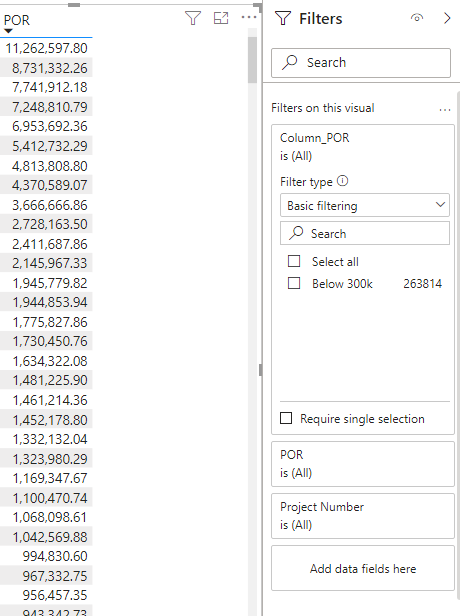Select the cell 7,248,810.79

coord(46,107)
